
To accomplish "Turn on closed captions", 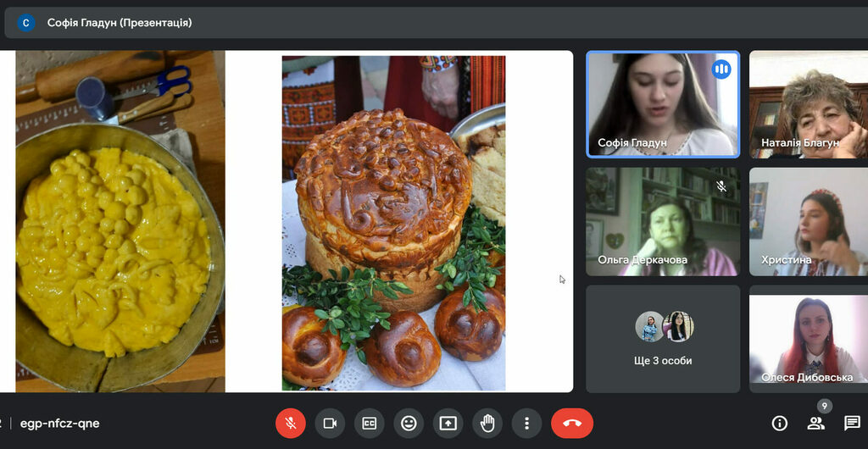I will pyautogui.click(x=370, y=423).
